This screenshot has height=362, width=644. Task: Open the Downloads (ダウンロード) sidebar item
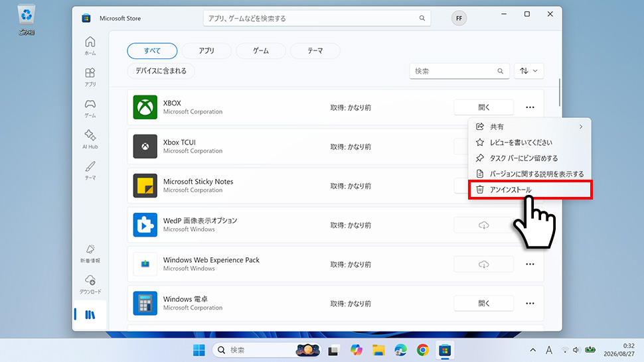[x=90, y=284]
